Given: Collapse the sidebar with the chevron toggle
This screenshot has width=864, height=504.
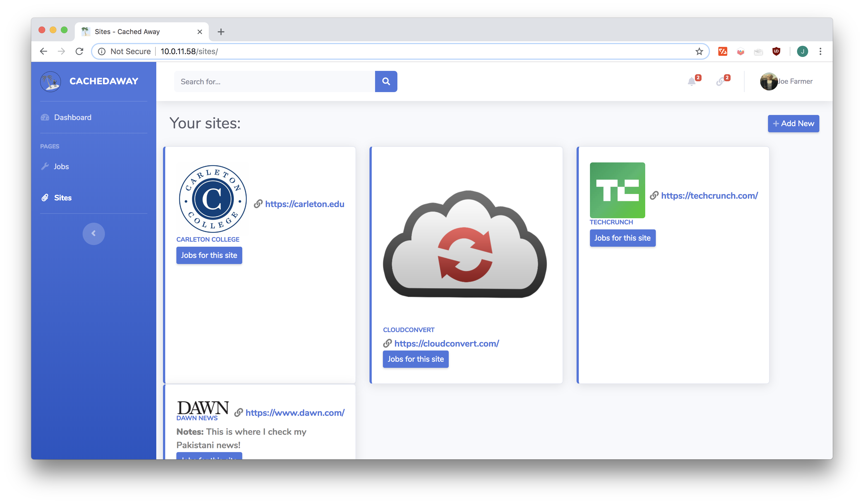Looking at the screenshot, I should 93,234.
